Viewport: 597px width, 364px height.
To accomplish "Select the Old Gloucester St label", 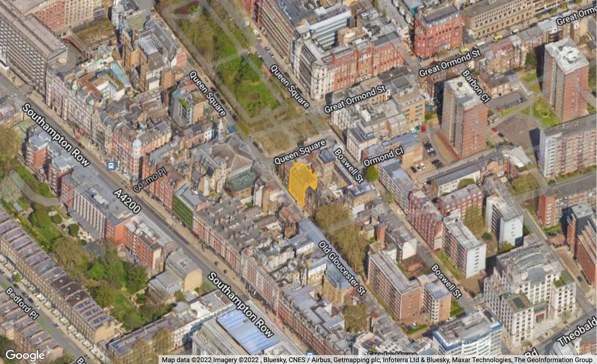I will click(x=342, y=268).
